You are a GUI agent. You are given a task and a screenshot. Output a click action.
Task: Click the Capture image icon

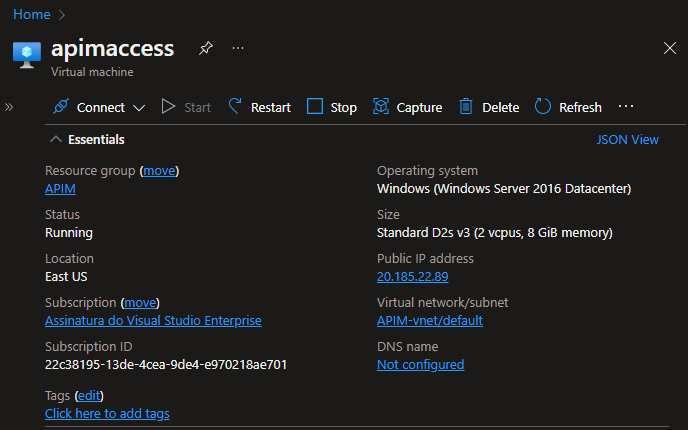(381, 107)
